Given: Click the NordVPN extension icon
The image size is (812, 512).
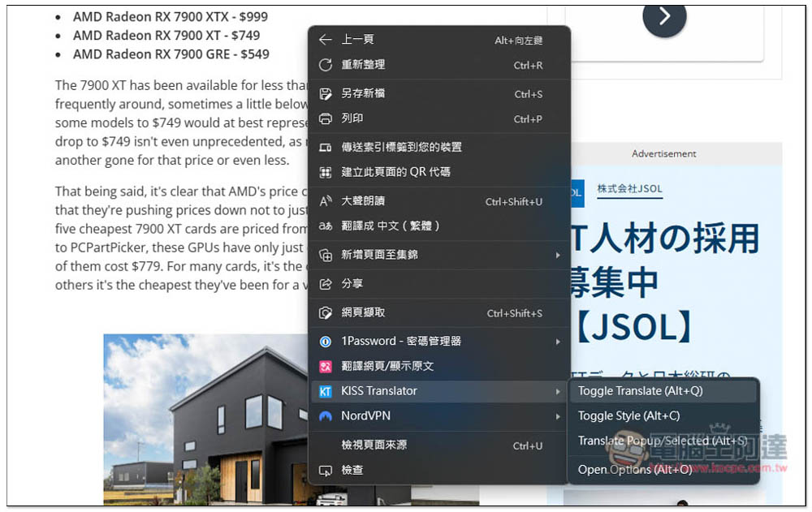Looking at the screenshot, I should [326, 416].
